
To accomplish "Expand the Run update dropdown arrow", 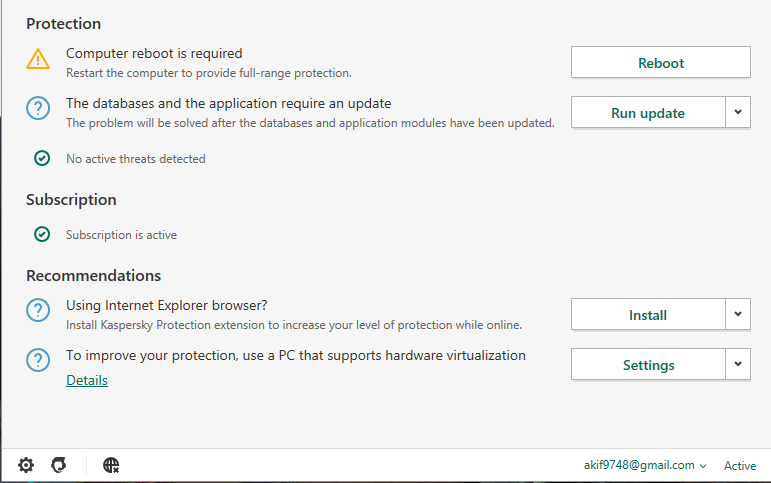I will coord(738,112).
